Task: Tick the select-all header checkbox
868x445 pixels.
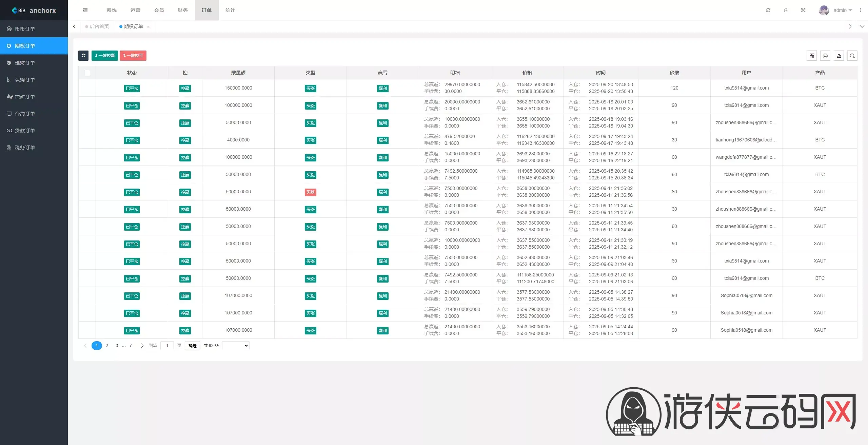Action: 87,73
